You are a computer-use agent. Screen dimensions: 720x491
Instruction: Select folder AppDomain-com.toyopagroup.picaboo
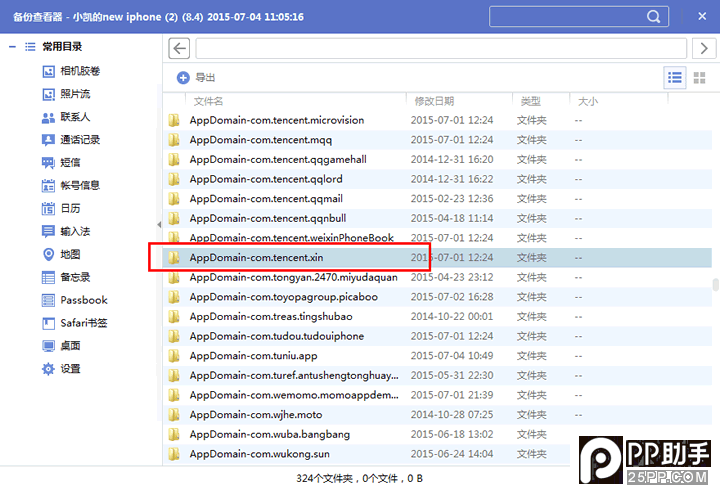point(437,297)
